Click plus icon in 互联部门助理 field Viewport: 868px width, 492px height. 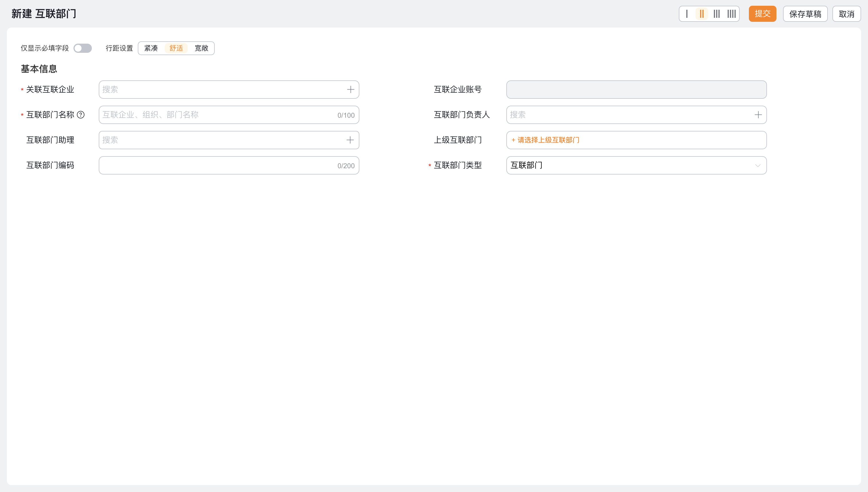[350, 140]
